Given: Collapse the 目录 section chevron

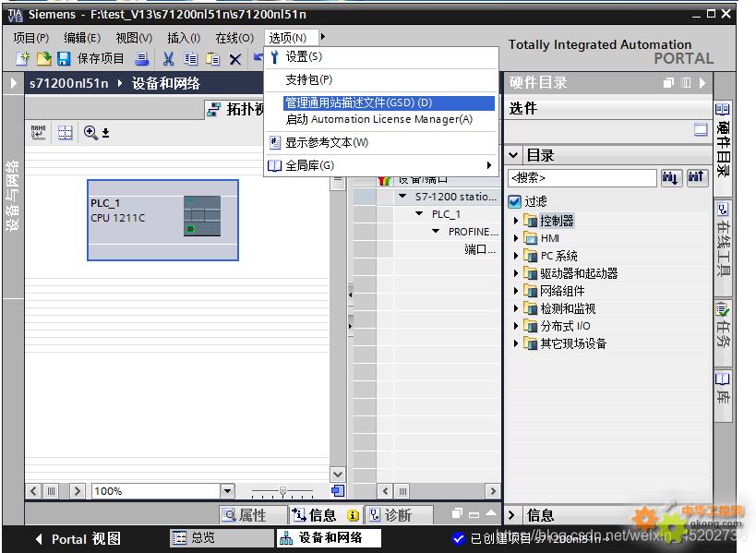Looking at the screenshot, I should pos(513,155).
